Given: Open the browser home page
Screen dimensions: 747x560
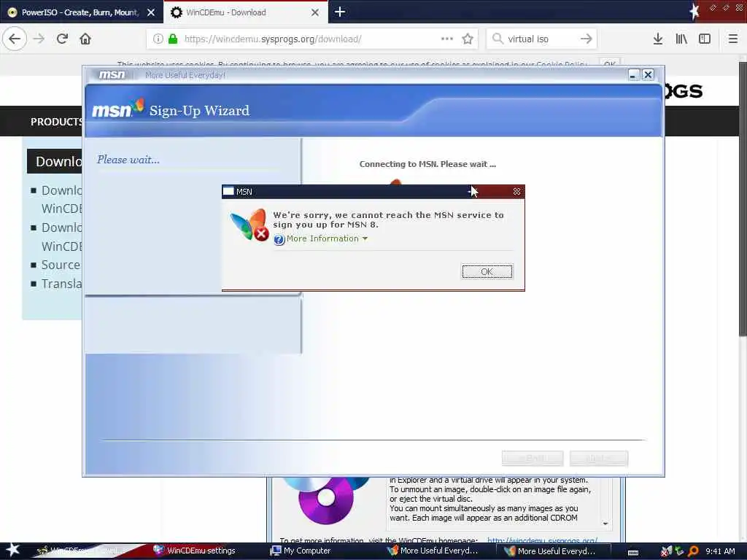Looking at the screenshot, I should pos(85,39).
